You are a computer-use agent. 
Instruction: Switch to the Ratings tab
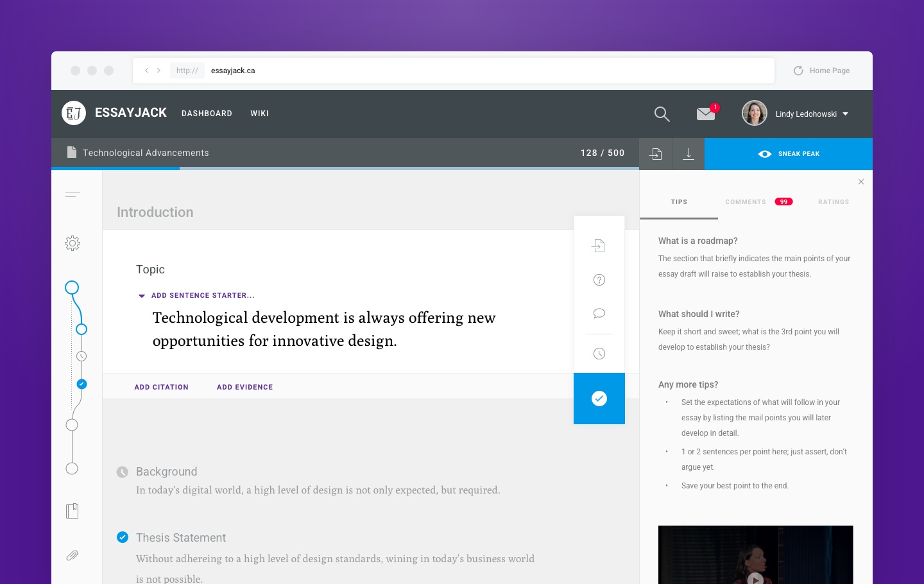click(x=833, y=202)
